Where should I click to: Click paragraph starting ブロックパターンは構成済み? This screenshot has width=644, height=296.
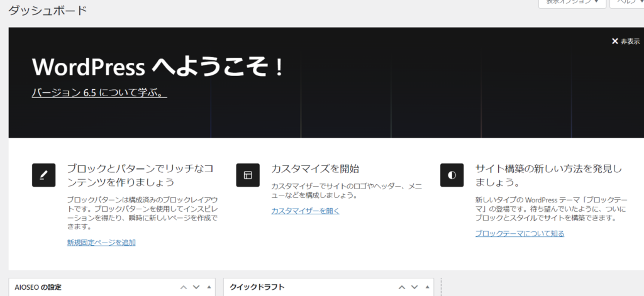[142, 213]
